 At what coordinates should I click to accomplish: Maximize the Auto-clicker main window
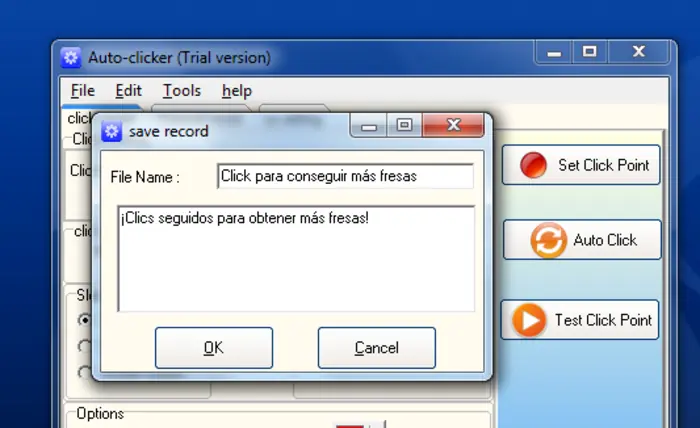pos(590,52)
